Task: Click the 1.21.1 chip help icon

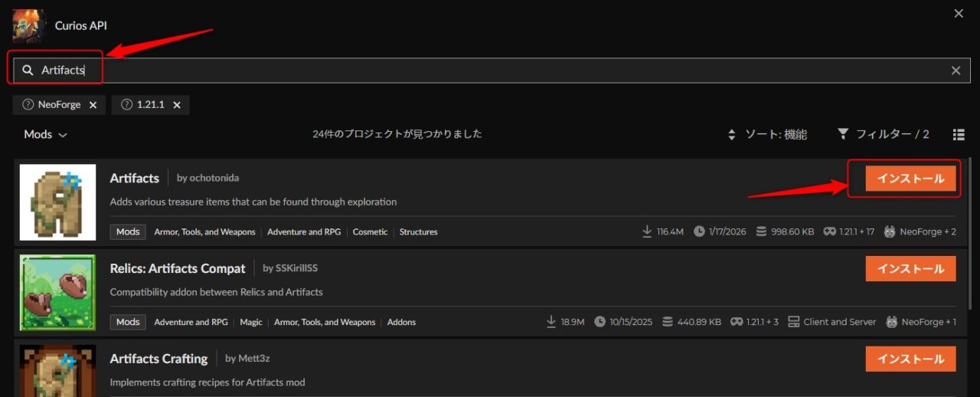Action: (x=126, y=105)
